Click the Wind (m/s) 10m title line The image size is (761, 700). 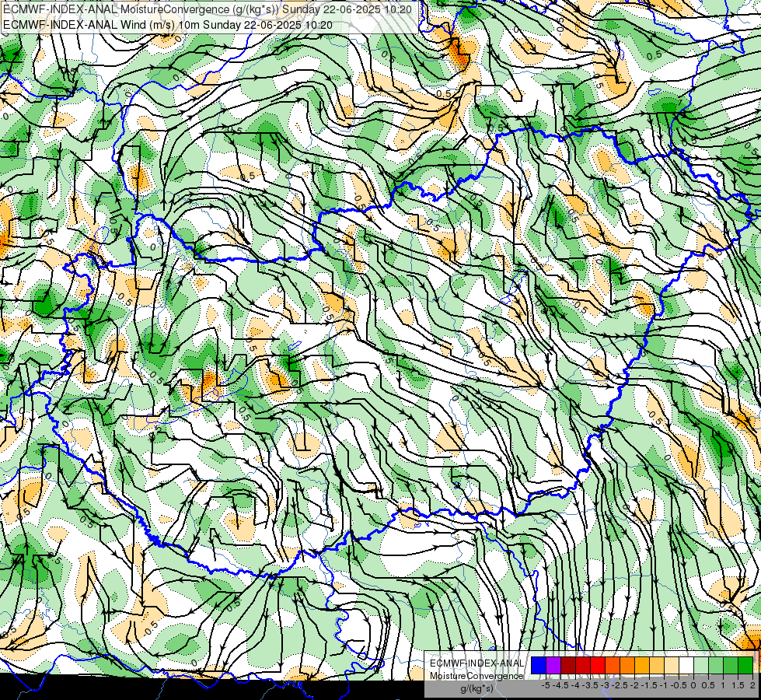tap(168, 24)
